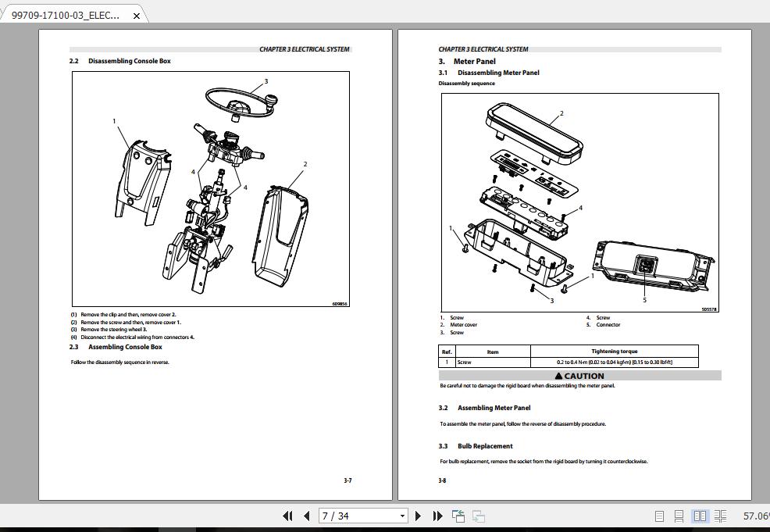770x532 pixels.
Task: Switch to continuous scrolling layout
Action: (x=679, y=516)
